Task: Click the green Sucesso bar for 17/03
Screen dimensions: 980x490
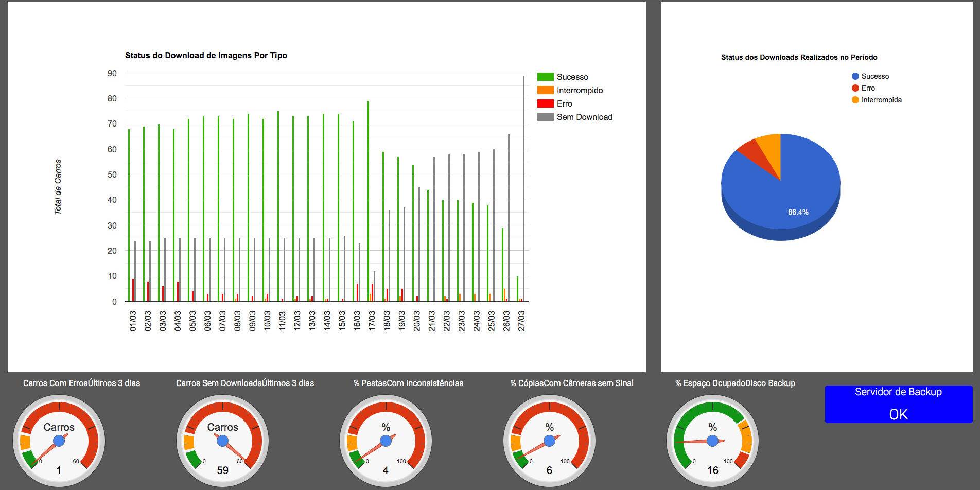Action: 368,201
